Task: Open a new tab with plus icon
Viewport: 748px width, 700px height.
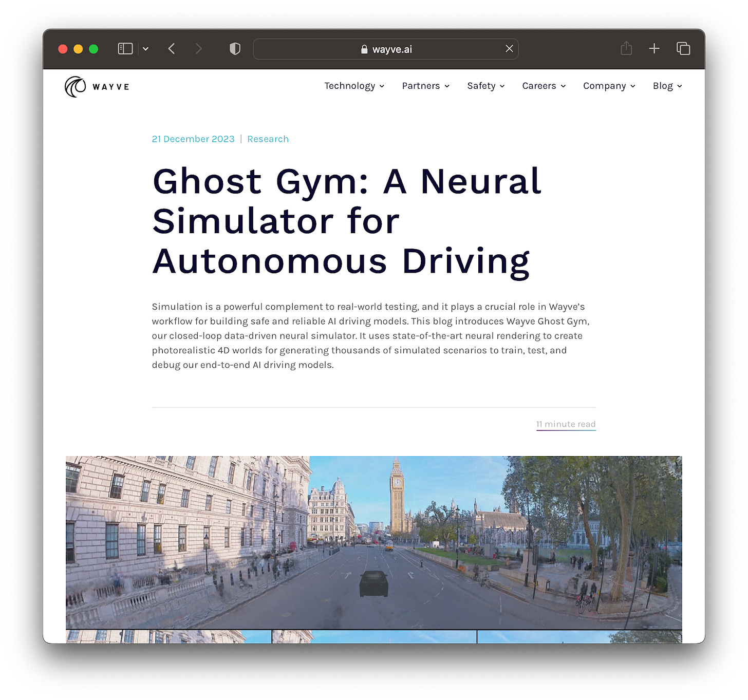Action: [x=654, y=49]
